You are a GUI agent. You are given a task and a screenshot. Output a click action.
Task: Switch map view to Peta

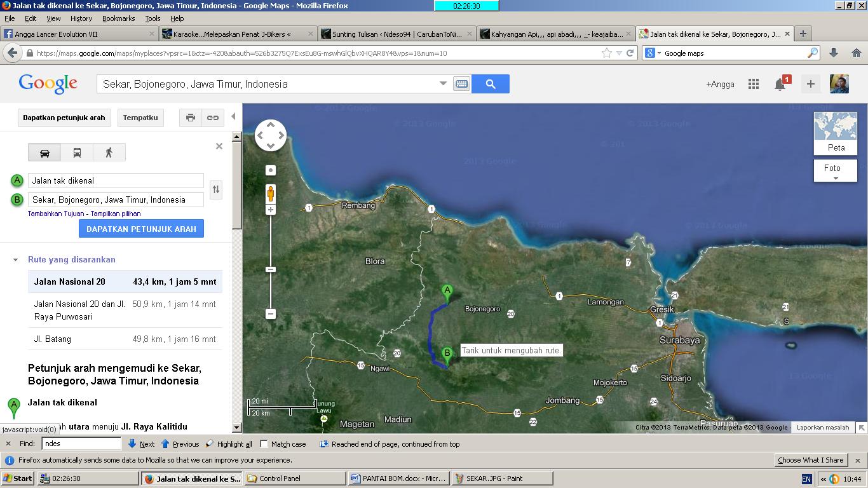click(836, 133)
